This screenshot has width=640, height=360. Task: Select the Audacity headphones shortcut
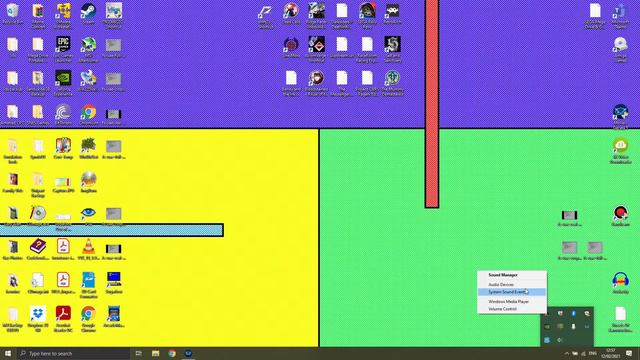pos(620,283)
